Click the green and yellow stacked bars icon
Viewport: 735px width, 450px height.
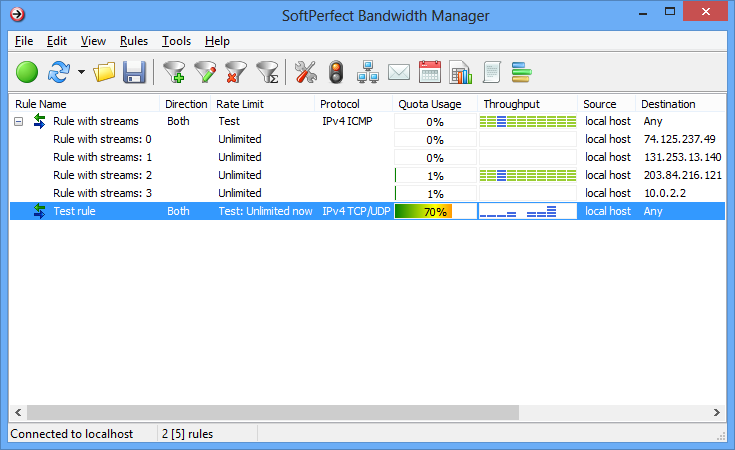click(521, 72)
